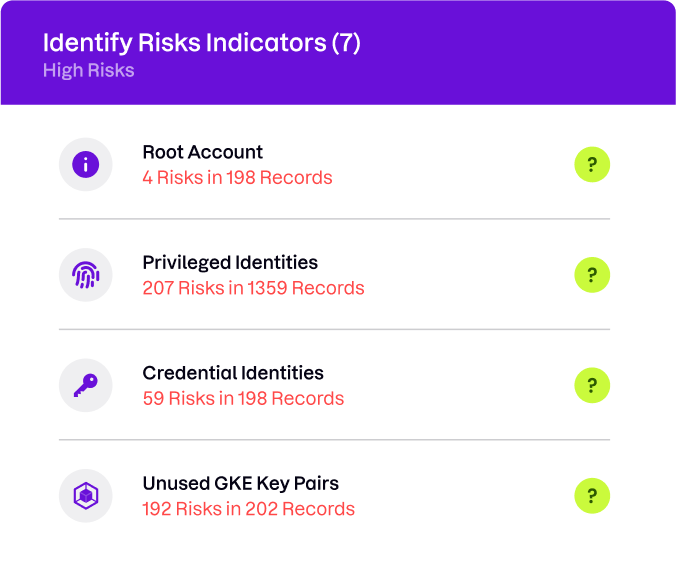
Task: Open 59 Risks in 198 Records
Action: [243, 398]
